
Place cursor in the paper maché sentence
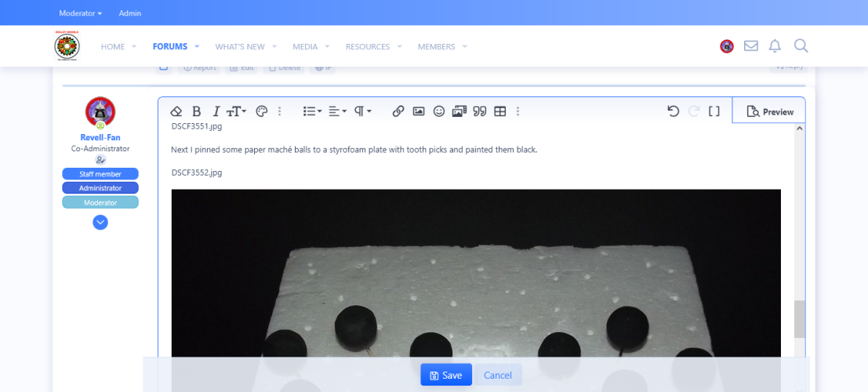coord(354,150)
